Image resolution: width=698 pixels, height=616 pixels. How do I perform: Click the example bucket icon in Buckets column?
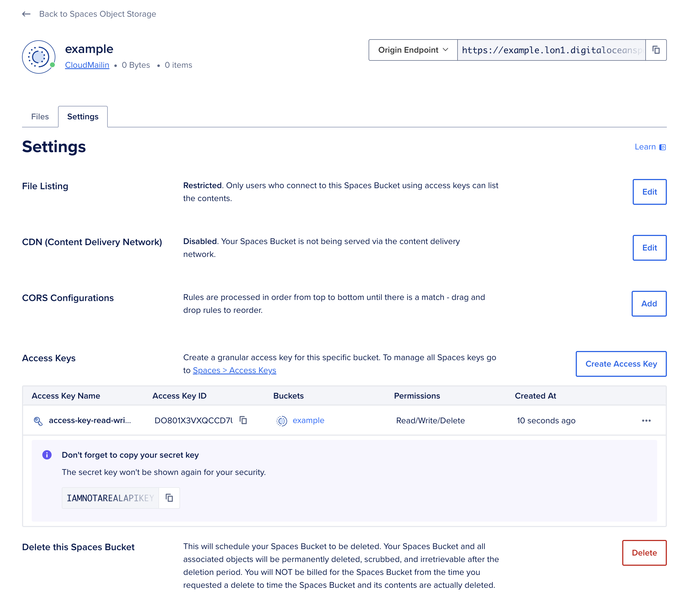281,420
